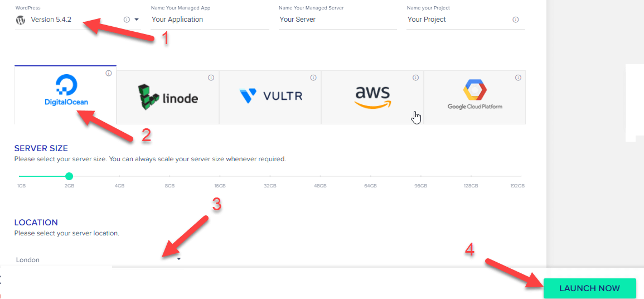Image resolution: width=644 pixels, height=299 pixels.
Task: Select Linode provider tab
Action: tap(168, 97)
